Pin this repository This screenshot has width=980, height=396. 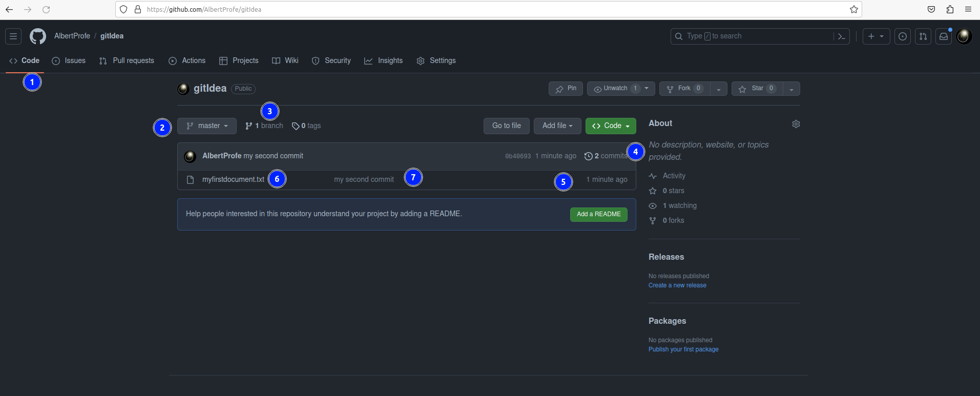point(566,89)
